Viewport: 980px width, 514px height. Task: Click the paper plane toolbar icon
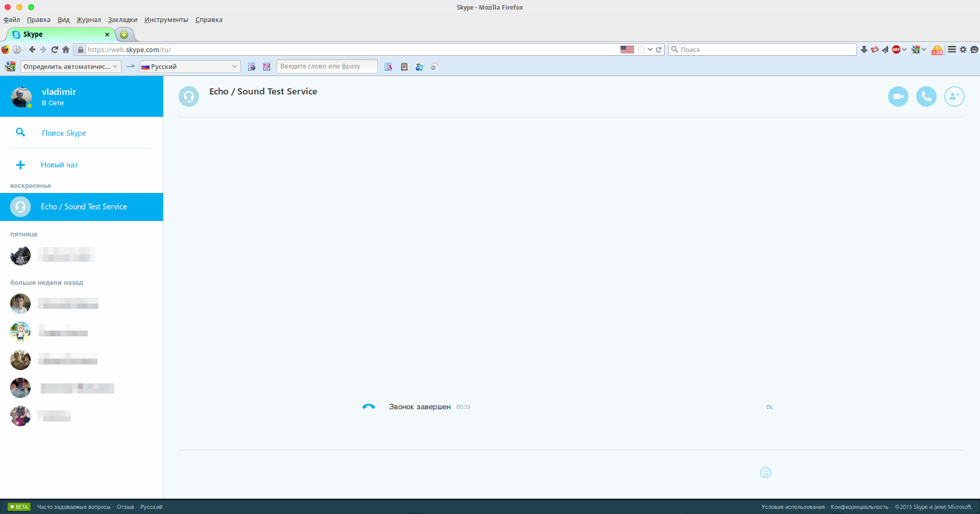[x=885, y=50]
